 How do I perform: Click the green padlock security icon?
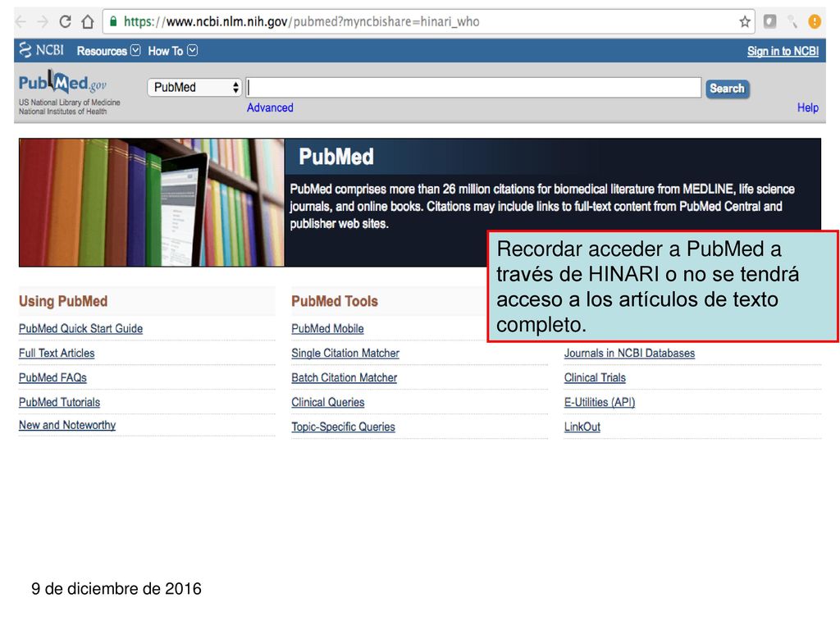pyautogui.click(x=113, y=21)
